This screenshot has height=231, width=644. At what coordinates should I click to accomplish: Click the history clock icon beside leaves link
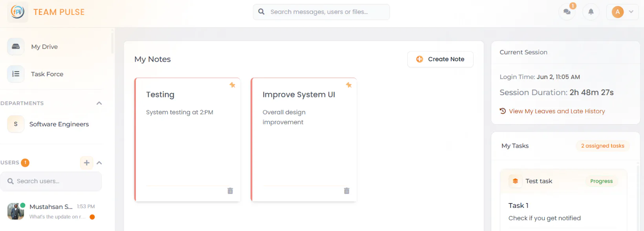503,111
